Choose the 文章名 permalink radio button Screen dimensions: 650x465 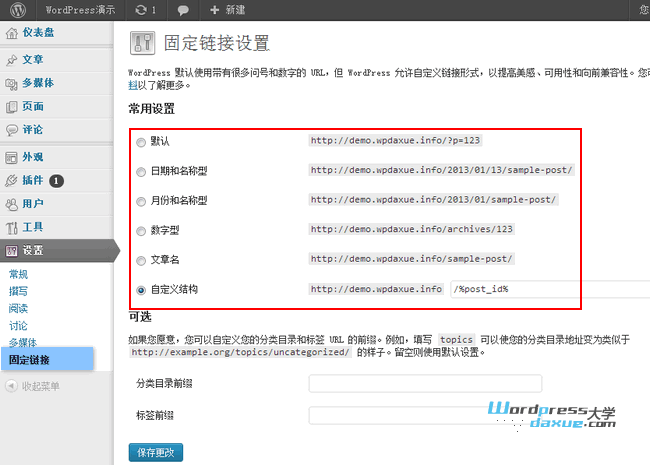(x=140, y=260)
